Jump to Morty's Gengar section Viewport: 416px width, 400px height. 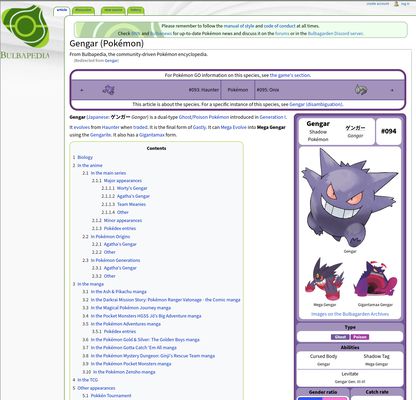[x=132, y=188]
